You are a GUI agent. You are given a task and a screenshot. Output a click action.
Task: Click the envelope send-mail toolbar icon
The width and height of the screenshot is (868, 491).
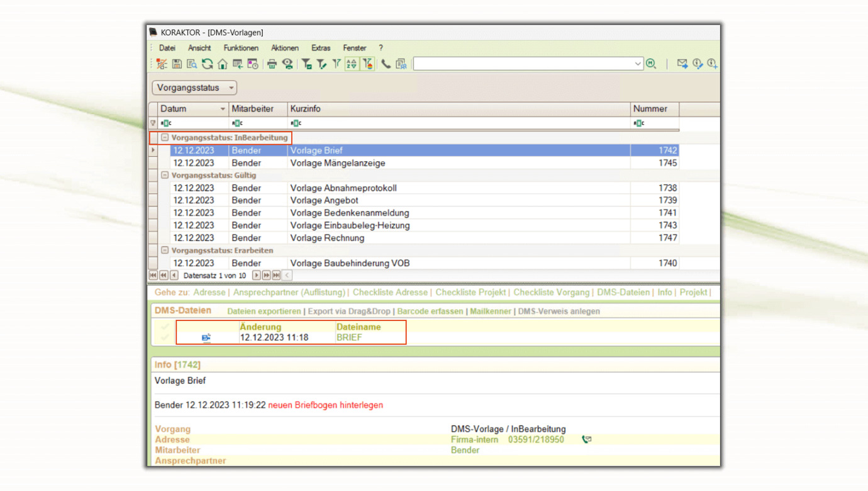tap(682, 64)
